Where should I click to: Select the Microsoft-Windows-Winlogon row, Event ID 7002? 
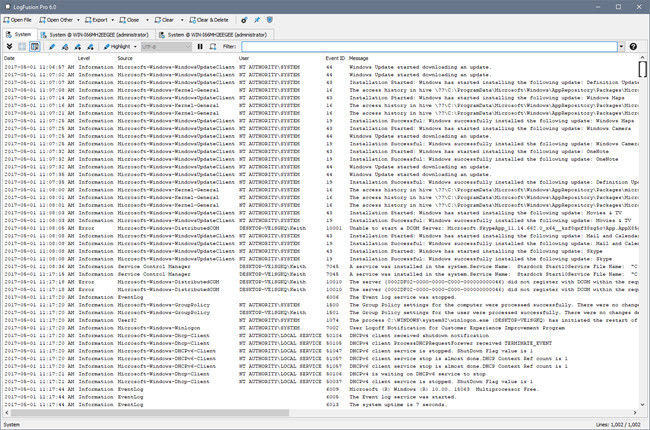[321, 328]
